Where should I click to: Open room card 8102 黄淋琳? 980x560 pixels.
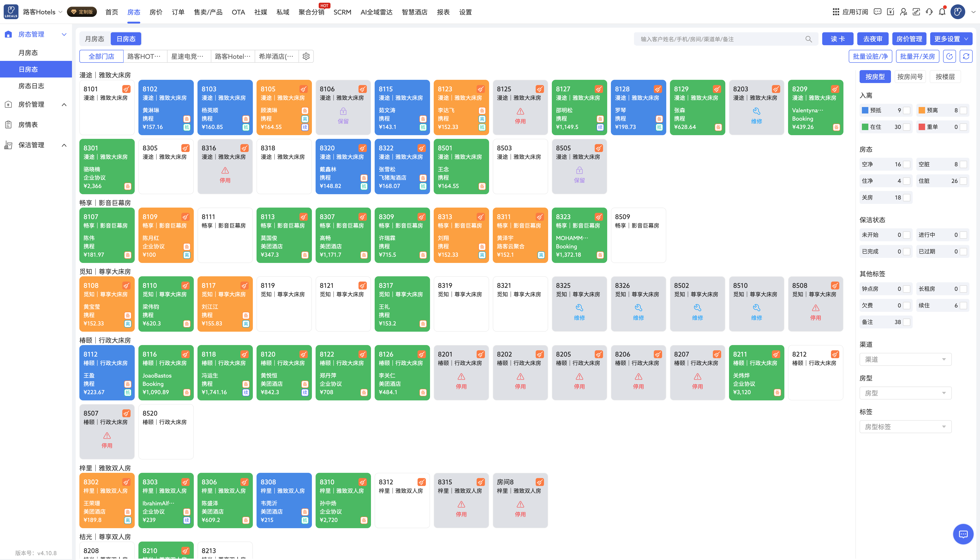click(x=166, y=107)
